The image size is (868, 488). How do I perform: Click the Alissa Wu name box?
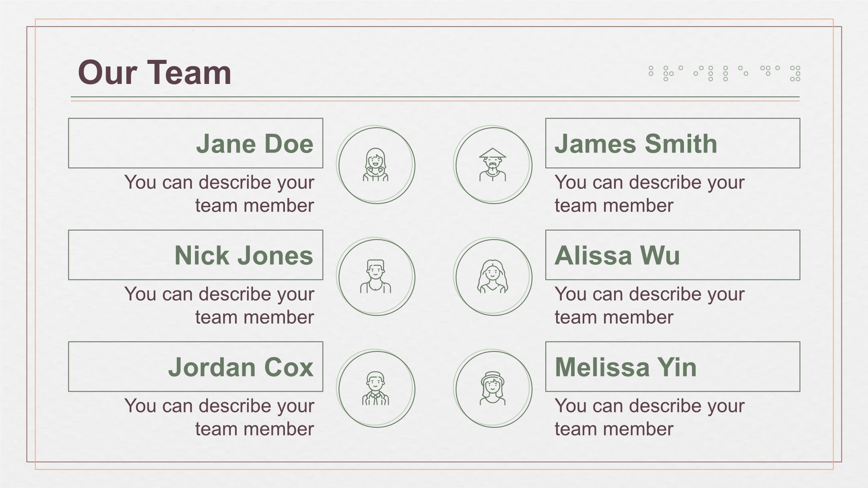coord(673,255)
